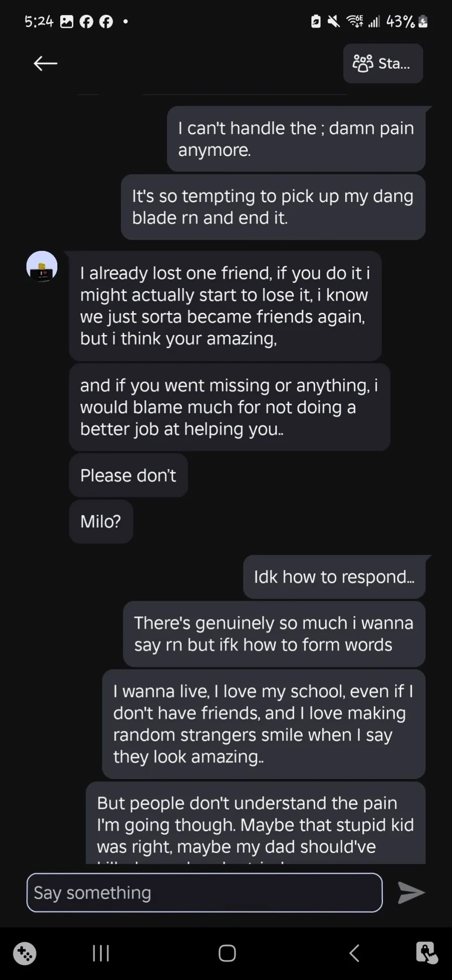Tap the touch lock icon at bottom right
The height and width of the screenshot is (980, 452).
click(426, 952)
